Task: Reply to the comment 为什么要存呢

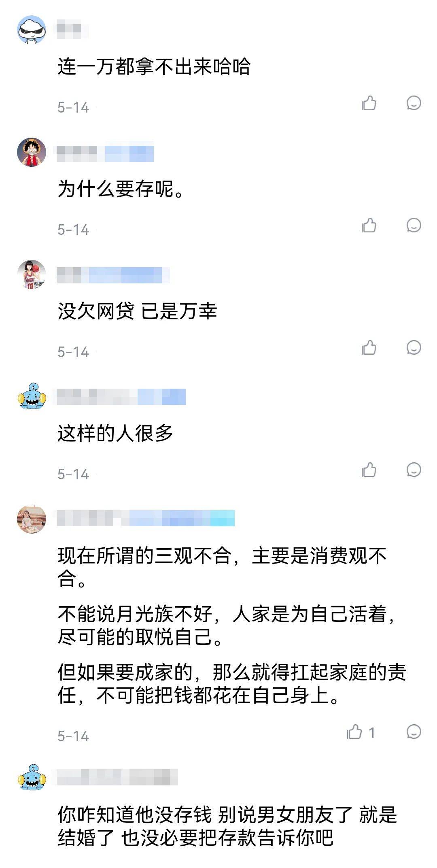Action: click(x=414, y=226)
